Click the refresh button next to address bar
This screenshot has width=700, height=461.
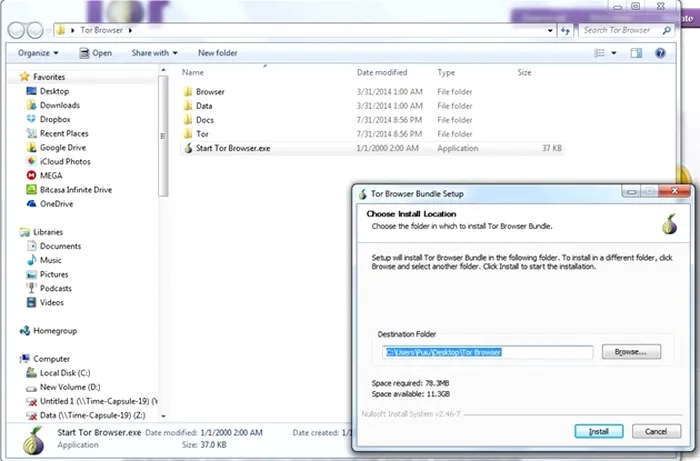(x=565, y=30)
